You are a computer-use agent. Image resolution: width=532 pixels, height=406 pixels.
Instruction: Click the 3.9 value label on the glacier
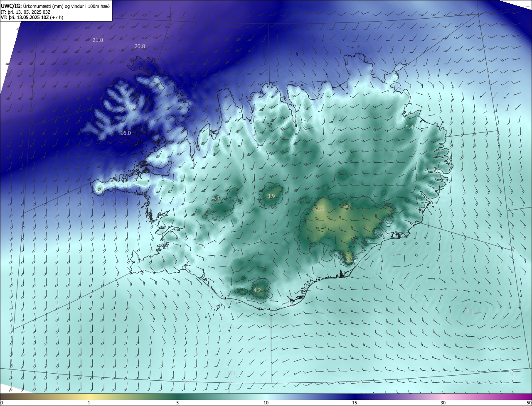(271, 196)
